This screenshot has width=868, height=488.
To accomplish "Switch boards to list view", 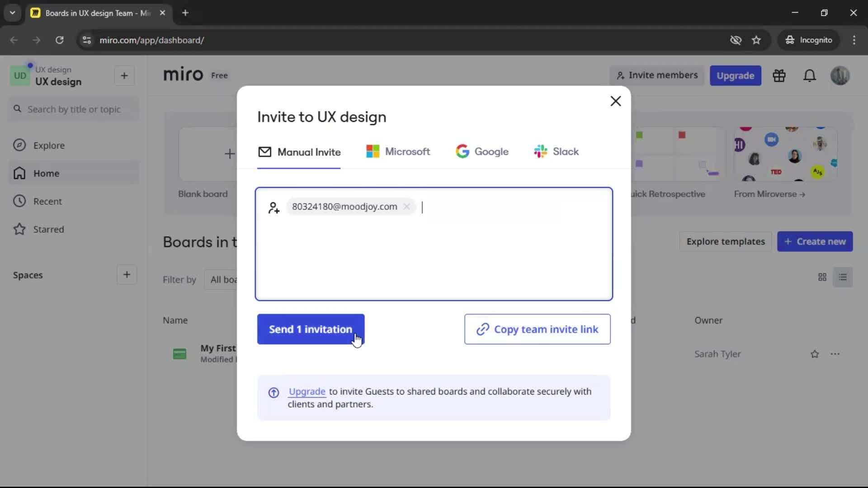I will pyautogui.click(x=843, y=277).
